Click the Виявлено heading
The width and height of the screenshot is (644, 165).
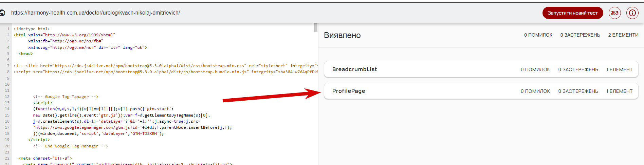(342, 35)
